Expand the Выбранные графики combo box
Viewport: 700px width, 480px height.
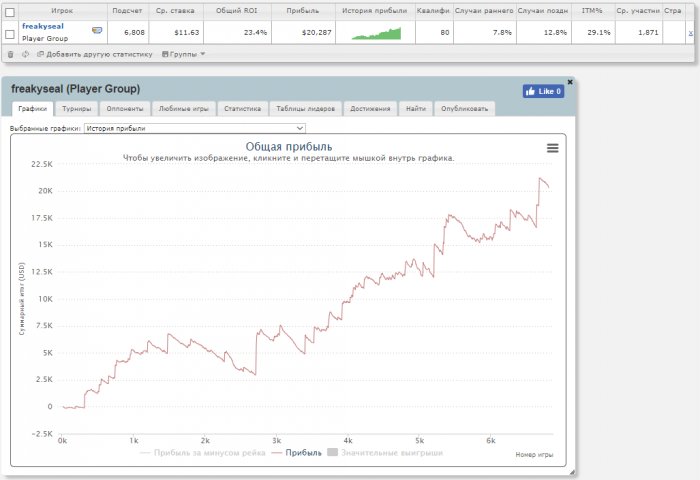[195, 128]
